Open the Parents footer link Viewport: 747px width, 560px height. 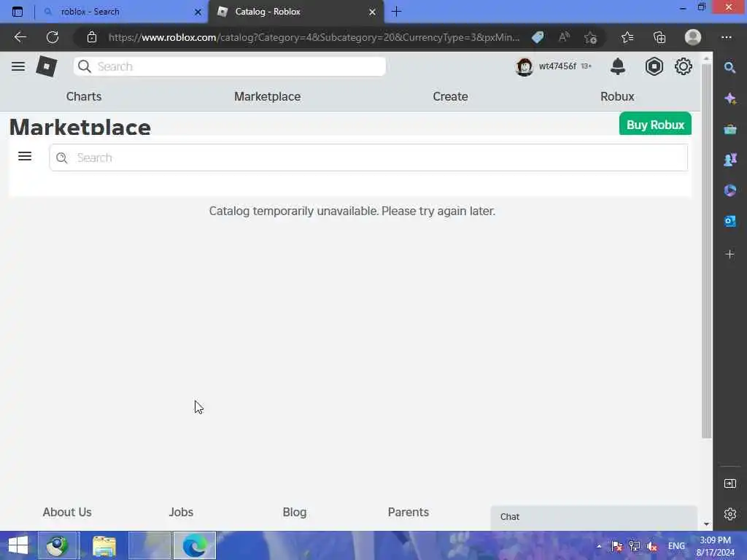(x=409, y=512)
